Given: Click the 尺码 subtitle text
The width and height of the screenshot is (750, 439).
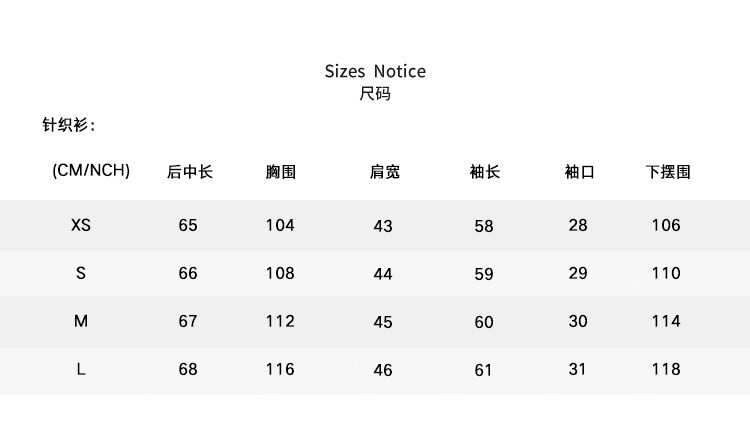Looking at the screenshot, I should [375, 95].
